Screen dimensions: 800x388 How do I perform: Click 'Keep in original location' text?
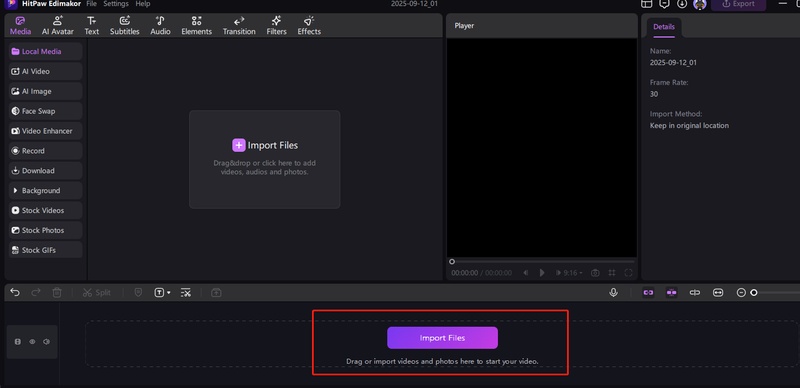pyautogui.click(x=689, y=126)
